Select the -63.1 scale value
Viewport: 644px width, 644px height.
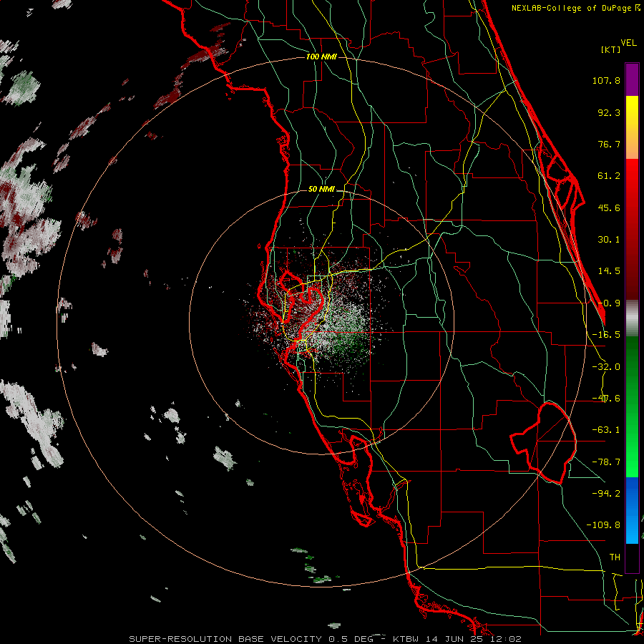(606, 430)
